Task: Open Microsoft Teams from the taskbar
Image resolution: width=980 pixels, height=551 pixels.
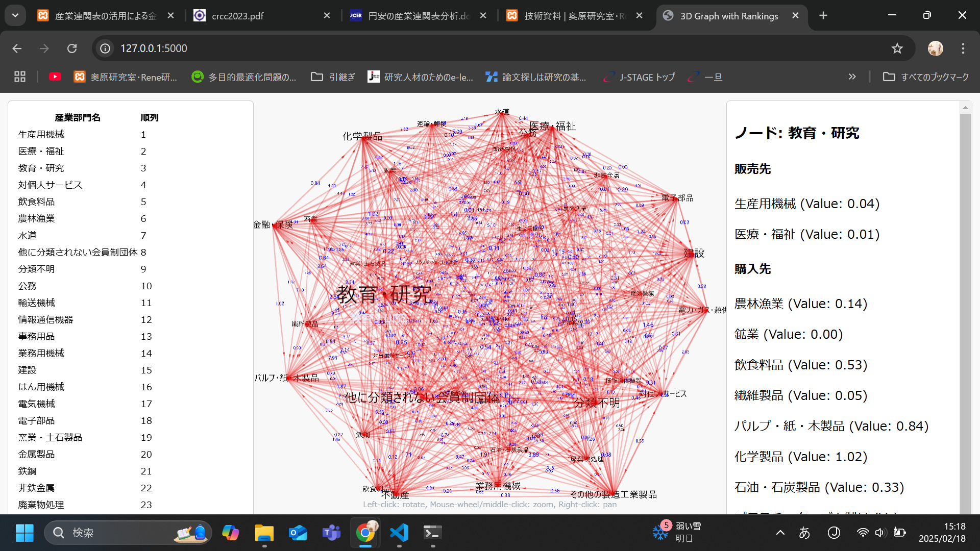Action: pos(331,532)
